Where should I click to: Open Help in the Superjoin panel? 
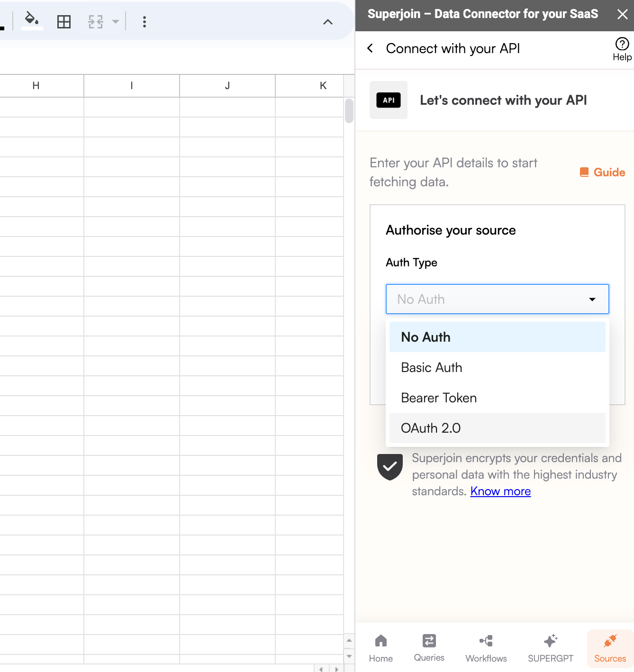(622, 49)
